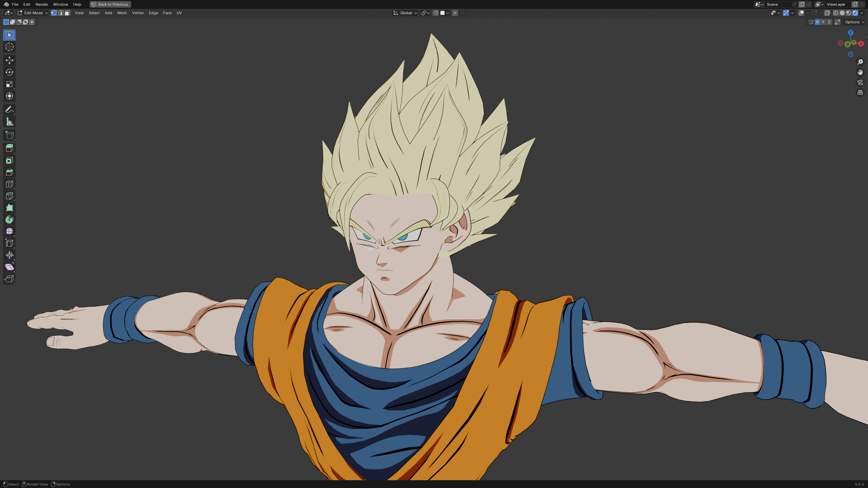Switch perspective/orthographic with grid icon
This screenshot has height=488, width=868.
(860, 93)
